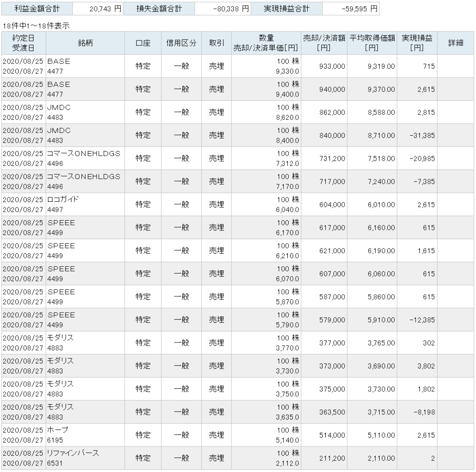This screenshot has height=472, width=476.
Task: Click the 売却/決済額 column header
Action: coord(324,43)
